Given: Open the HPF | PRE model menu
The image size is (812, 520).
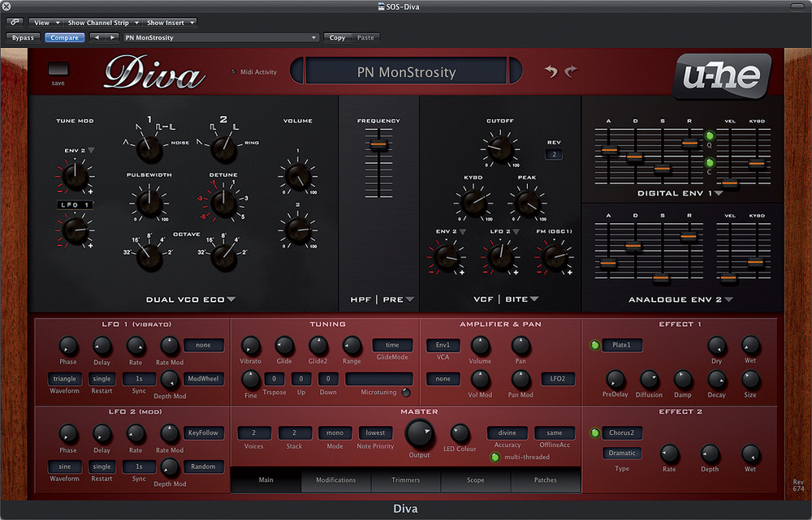Looking at the screenshot, I should [x=382, y=299].
